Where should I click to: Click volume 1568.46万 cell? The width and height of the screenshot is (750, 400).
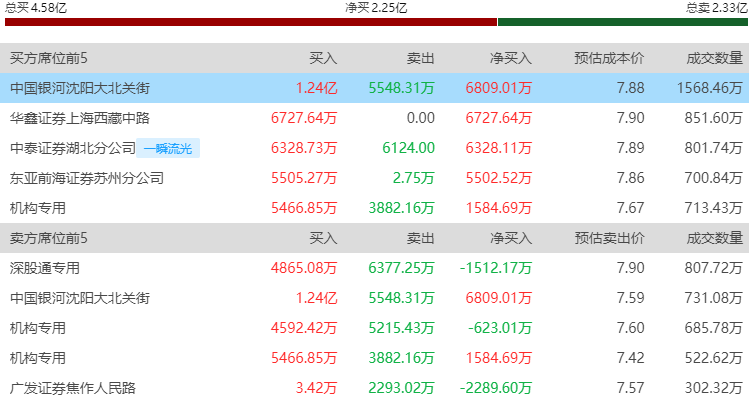(x=710, y=88)
